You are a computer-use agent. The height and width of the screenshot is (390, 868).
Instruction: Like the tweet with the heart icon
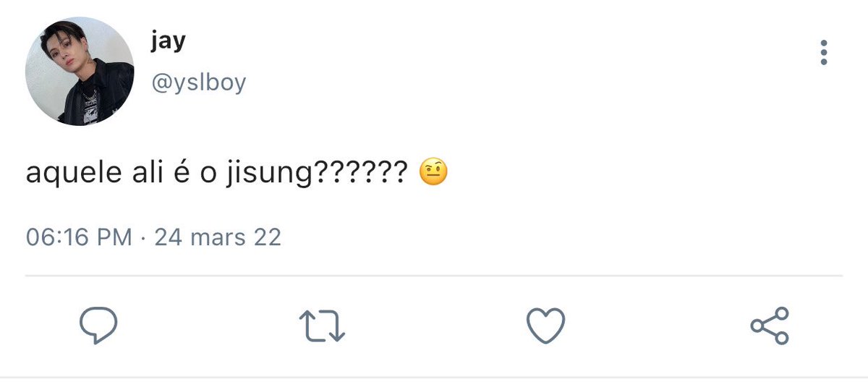tap(545, 326)
